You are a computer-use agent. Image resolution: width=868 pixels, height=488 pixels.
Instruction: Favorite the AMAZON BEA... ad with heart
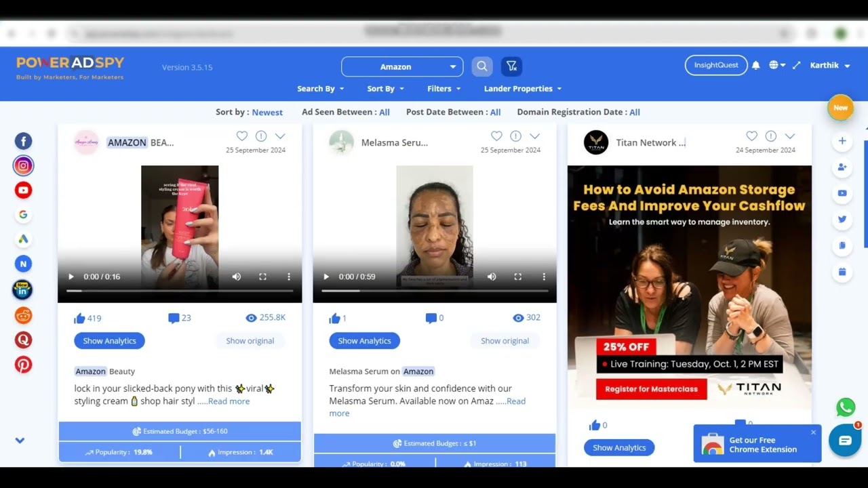[242, 136]
